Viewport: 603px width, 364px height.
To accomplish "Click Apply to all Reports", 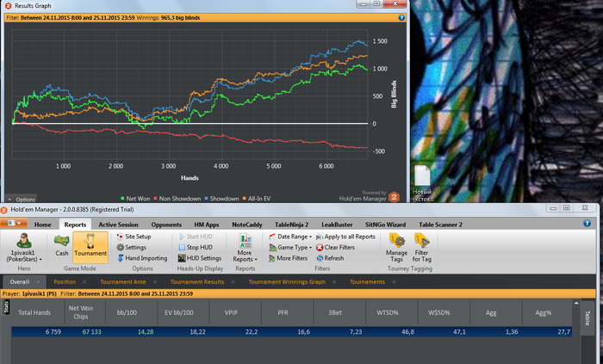I will (x=345, y=237).
